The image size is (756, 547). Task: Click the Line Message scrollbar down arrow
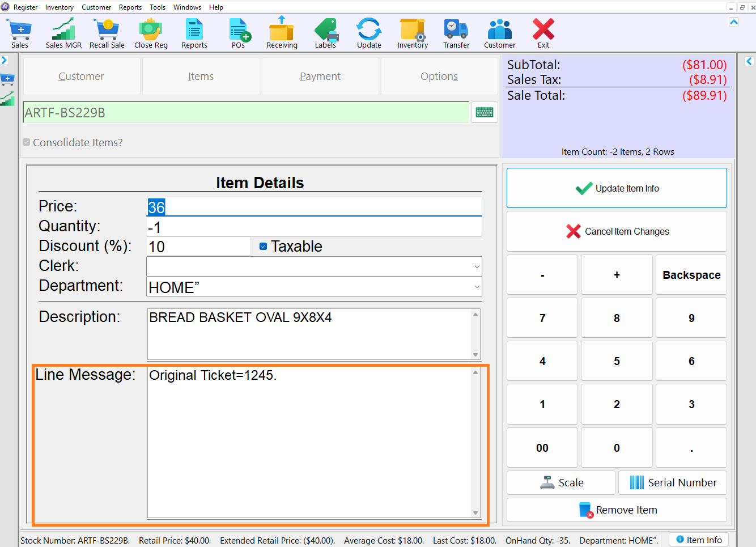(475, 513)
